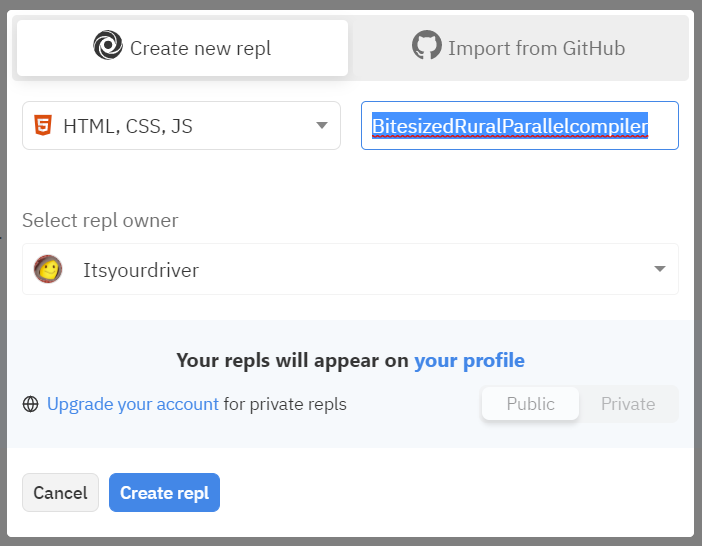
Task: Click the GitHub octocat icon
Action: tap(427, 47)
